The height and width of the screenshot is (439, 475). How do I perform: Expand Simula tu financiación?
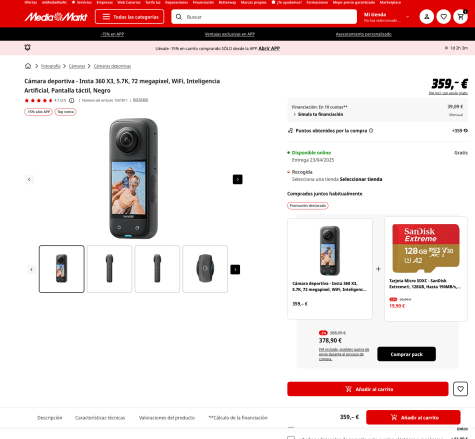coord(318,114)
